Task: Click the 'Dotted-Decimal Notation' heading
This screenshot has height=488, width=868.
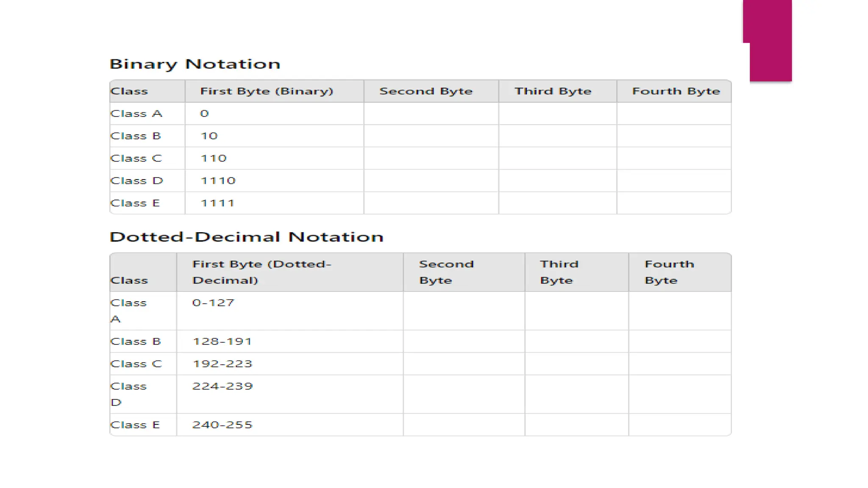Action: (246, 237)
